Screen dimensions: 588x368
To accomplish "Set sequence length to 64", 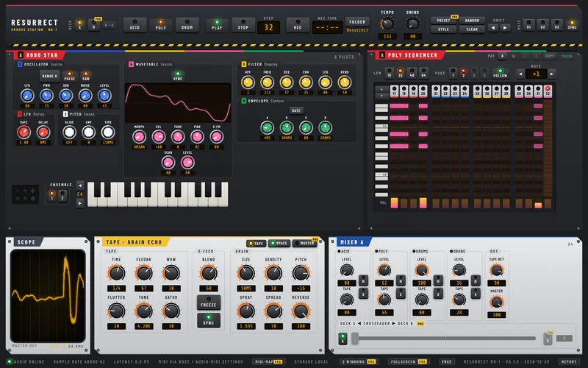I will tap(423, 72).
